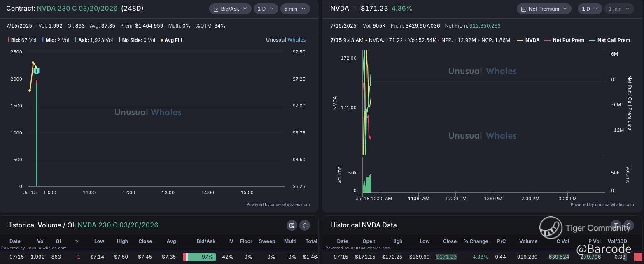This screenshot has height=264, width=644.
Task: Click the $169.60 low cell in the NVDA table
Action: 419,257
